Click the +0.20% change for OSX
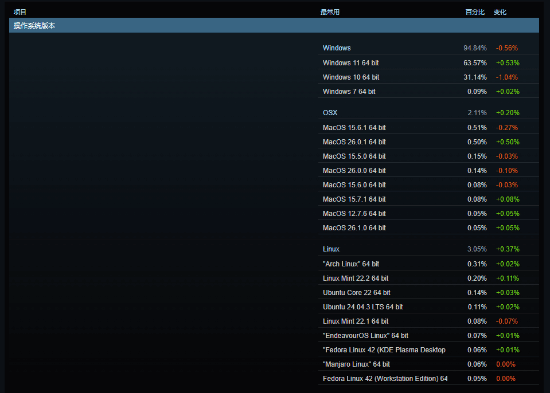550x393 pixels. point(508,113)
